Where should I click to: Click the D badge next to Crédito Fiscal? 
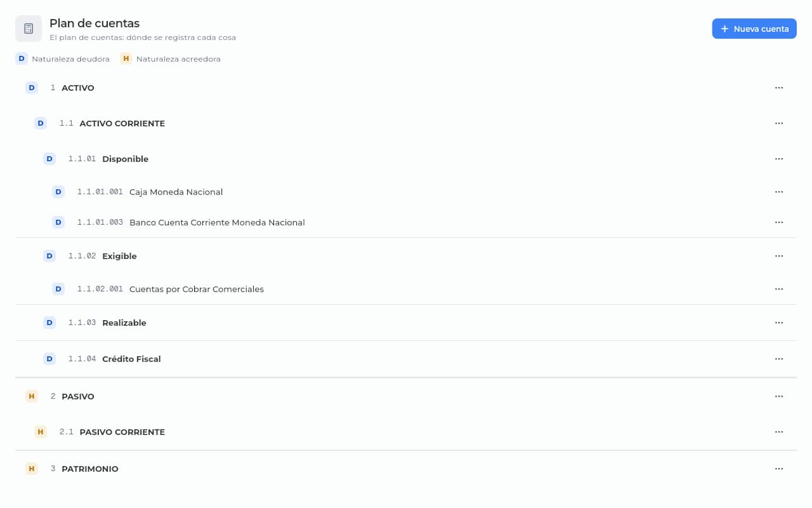click(49, 359)
